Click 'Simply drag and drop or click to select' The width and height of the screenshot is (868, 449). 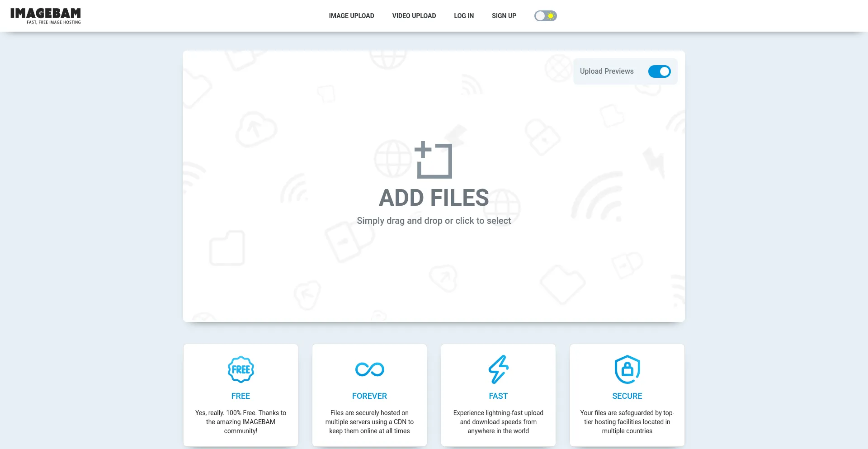434,221
